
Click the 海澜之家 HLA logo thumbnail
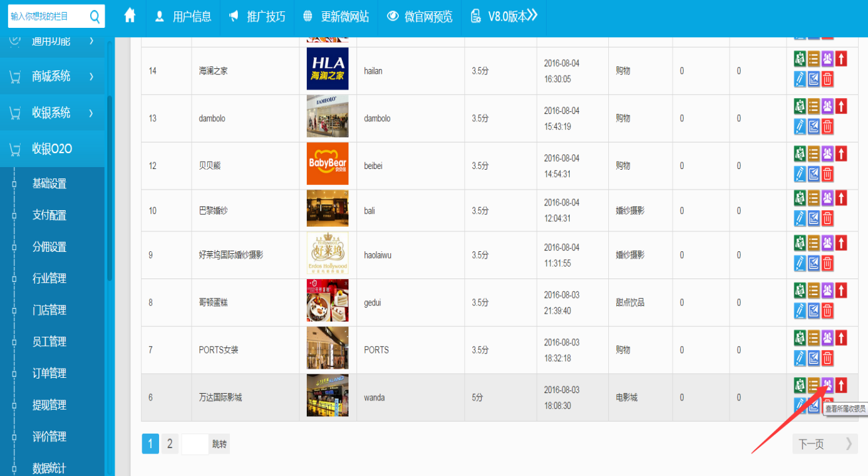pyautogui.click(x=327, y=69)
